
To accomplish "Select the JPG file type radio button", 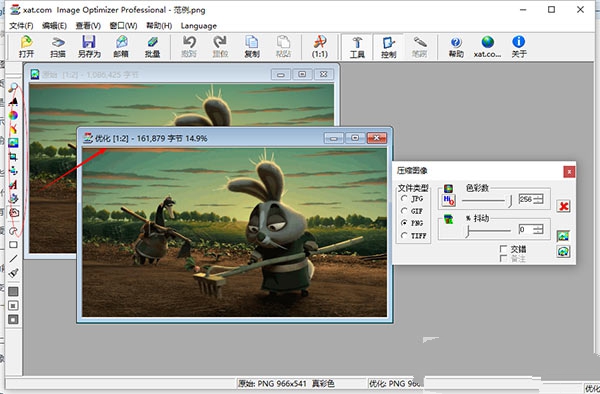I will click(x=404, y=199).
